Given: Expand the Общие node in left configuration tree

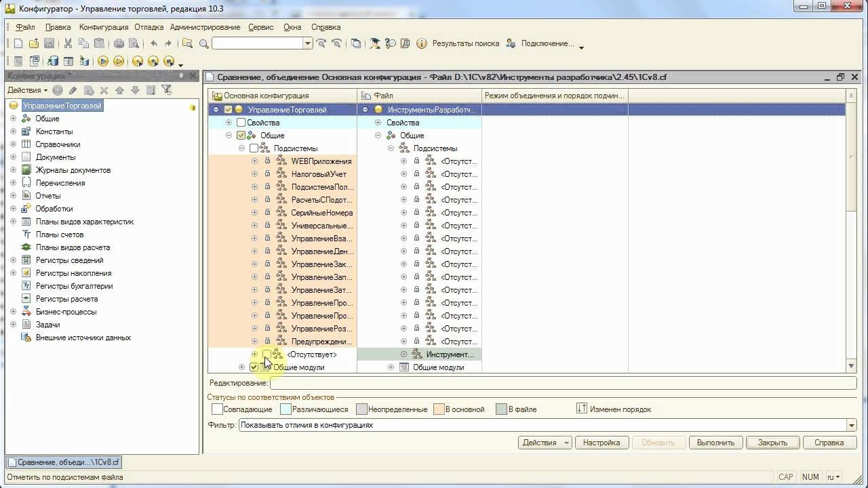Looking at the screenshot, I should 13,119.
